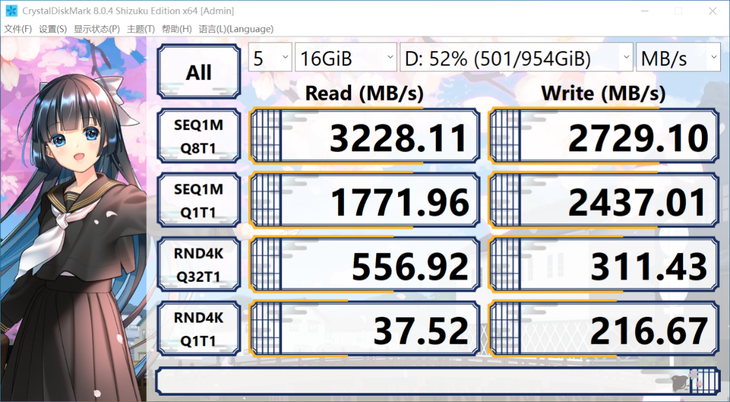The image size is (730, 402).
Task: Open the 显示状态(P) menu
Action: (x=97, y=29)
